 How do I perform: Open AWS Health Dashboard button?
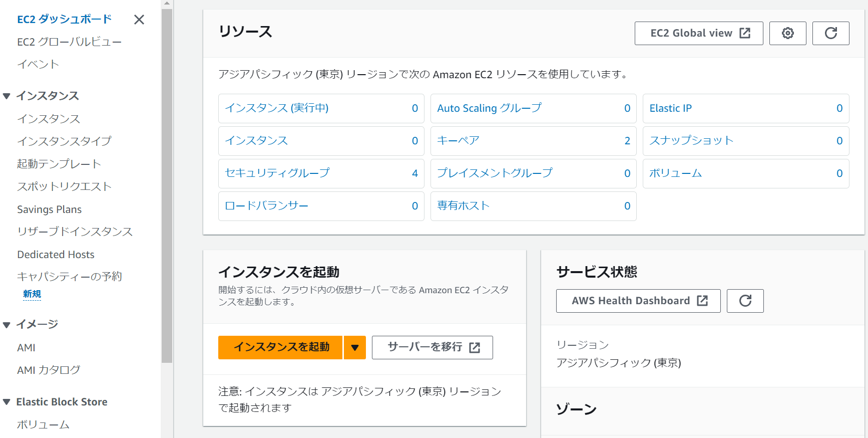pyautogui.click(x=638, y=301)
